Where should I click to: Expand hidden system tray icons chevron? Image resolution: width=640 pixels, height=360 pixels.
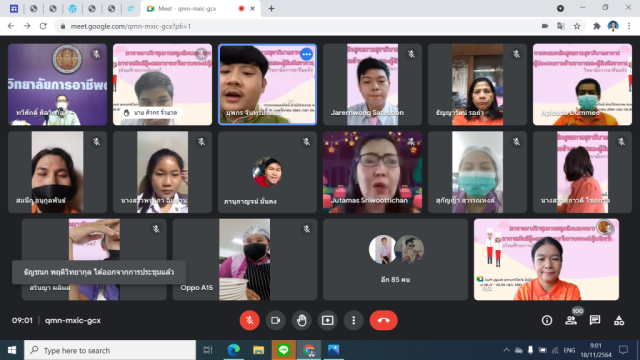506,350
